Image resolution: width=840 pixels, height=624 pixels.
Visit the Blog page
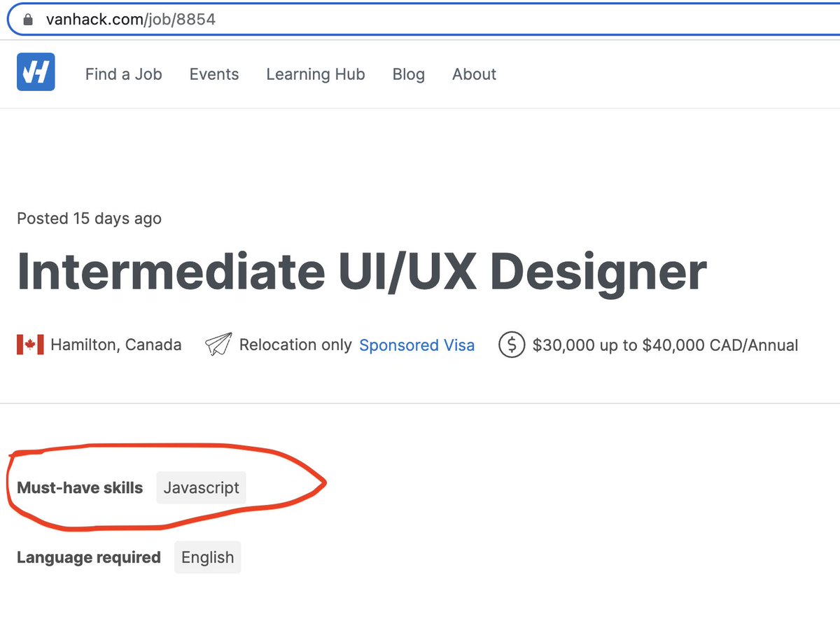pyautogui.click(x=409, y=74)
